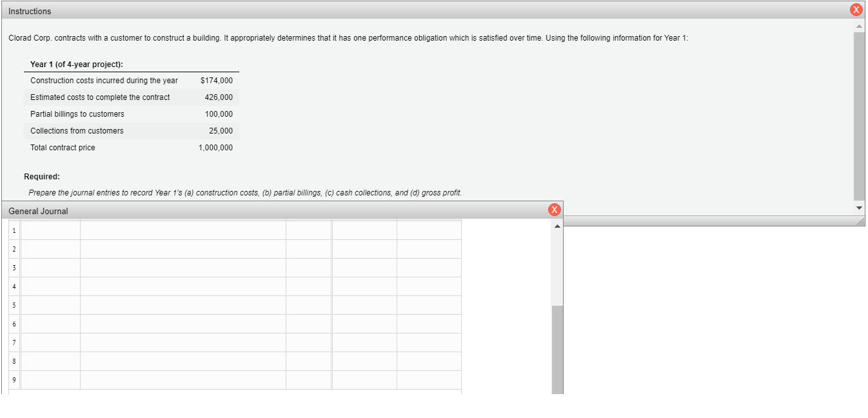Click the $174,000 value
Image resolution: width=868 pixels, height=418 pixels.
click(x=217, y=81)
